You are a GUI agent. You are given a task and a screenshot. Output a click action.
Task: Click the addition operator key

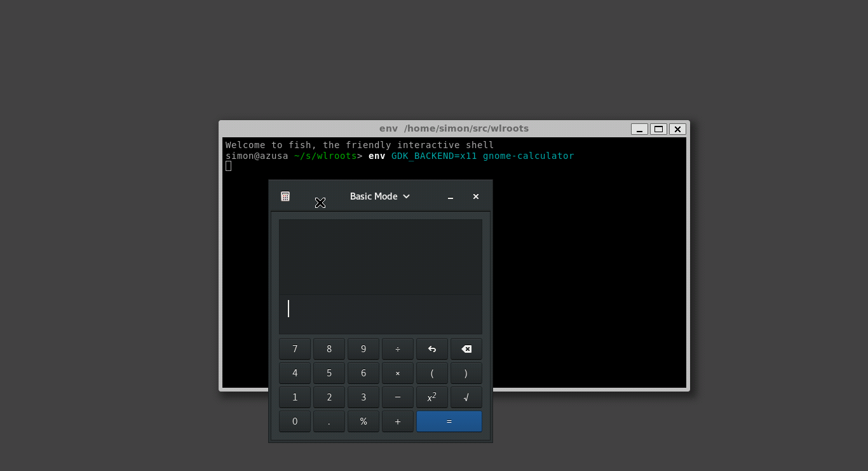point(397,421)
